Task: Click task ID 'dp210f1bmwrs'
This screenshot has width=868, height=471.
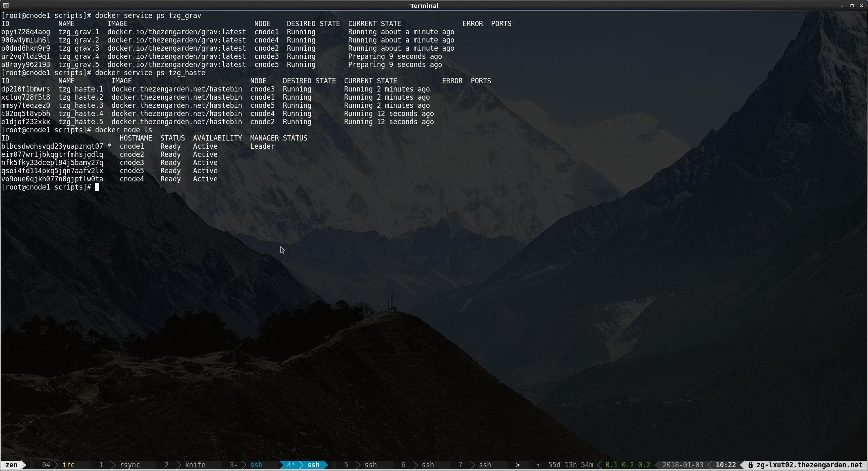Action: pos(26,89)
